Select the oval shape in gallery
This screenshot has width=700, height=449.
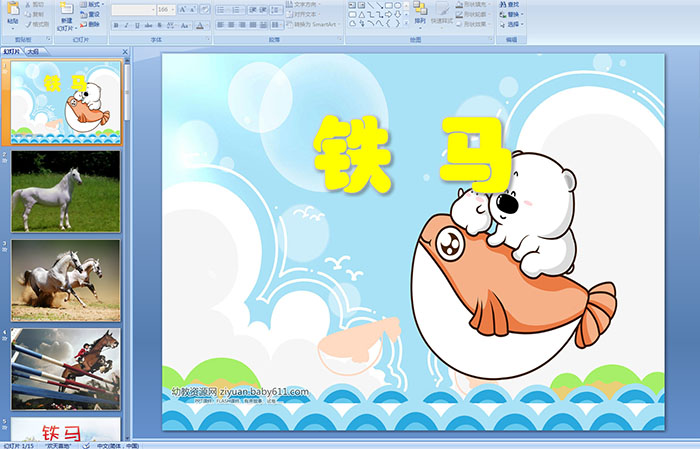(x=397, y=5)
